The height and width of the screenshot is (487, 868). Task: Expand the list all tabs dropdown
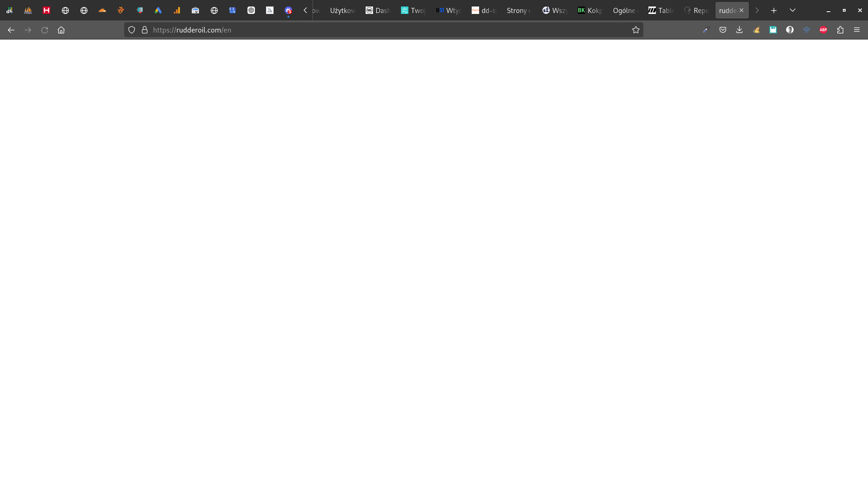pos(793,10)
